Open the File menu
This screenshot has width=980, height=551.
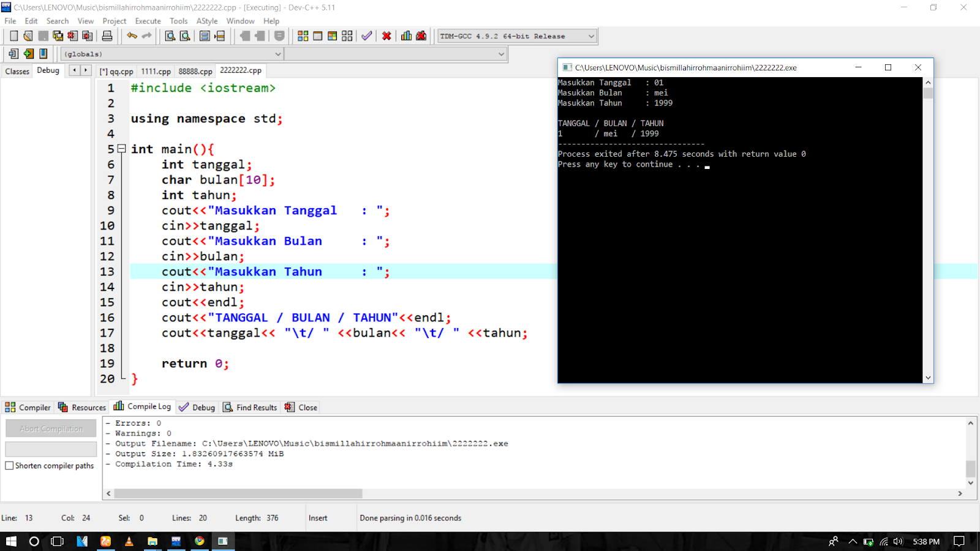(10, 21)
